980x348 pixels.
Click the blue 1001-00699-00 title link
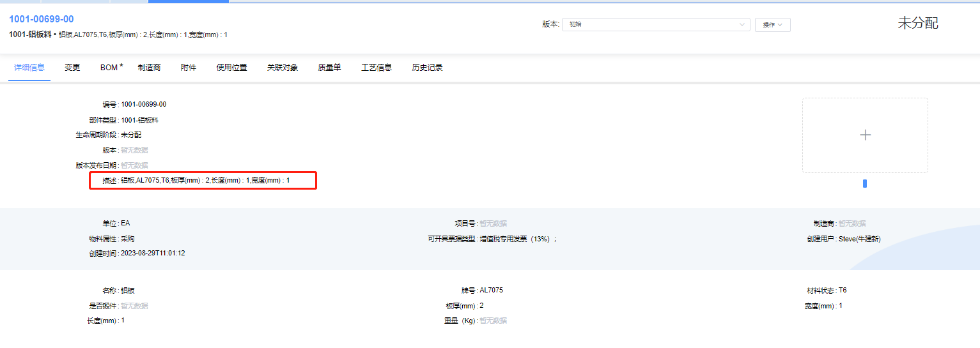(42, 20)
